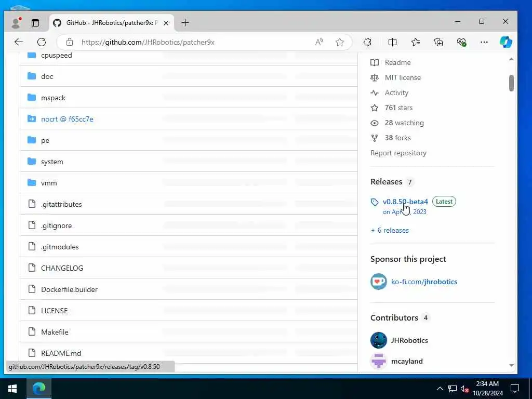The width and height of the screenshot is (532, 399).
Task: Select the GitHub patcher9x tab
Action: point(112,23)
